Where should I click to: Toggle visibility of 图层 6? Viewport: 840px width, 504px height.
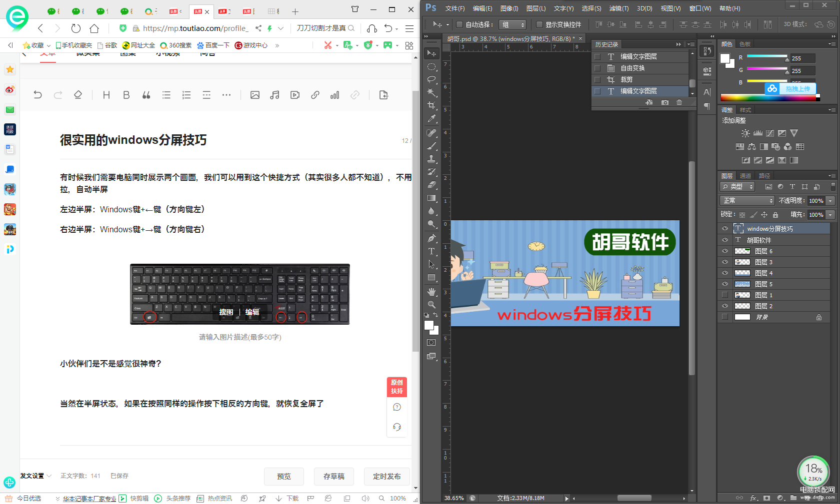coord(725,251)
